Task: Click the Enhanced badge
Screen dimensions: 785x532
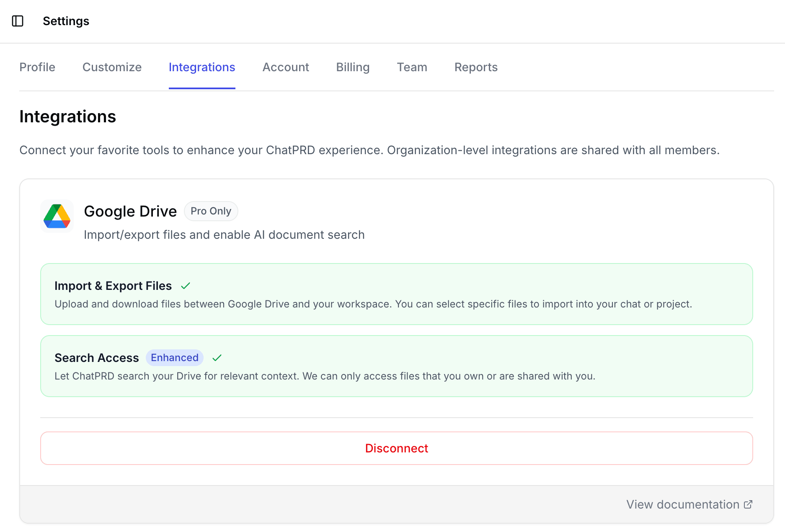Action: coord(175,358)
